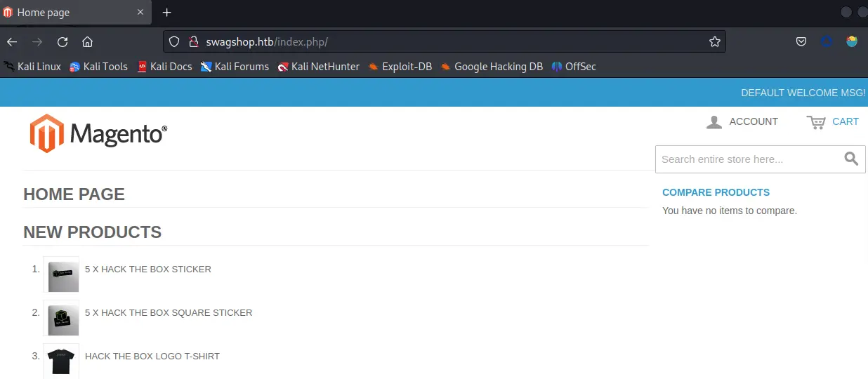Click the browser Forward arrow
Screen dimensions: 868x379
[x=37, y=42]
